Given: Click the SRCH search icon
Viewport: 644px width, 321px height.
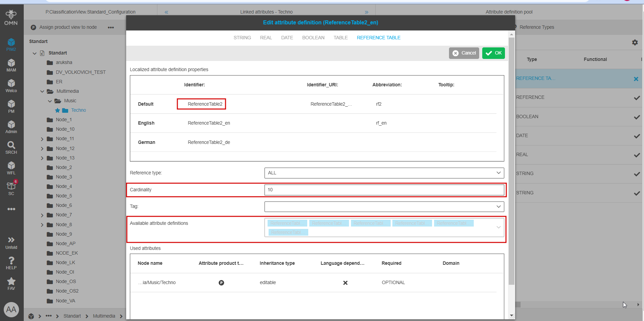Looking at the screenshot, I should [x=11, y=147].
